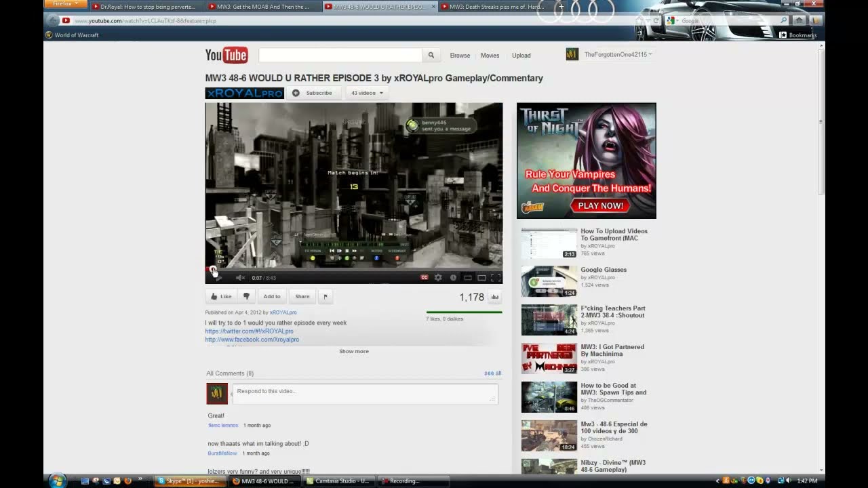Open the Bookmarks menu button
Image resolution: width=868 pixels, height=488 pixels.
[799, 35]
